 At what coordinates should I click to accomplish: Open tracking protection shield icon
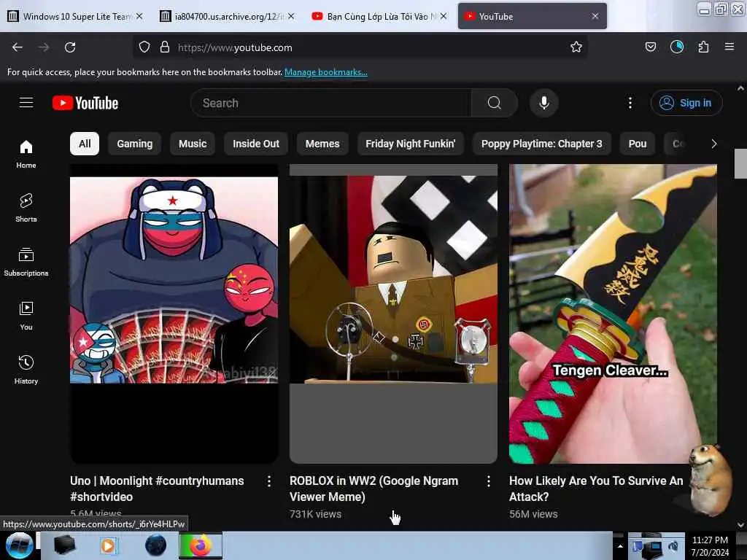click(x=144, y=47)
